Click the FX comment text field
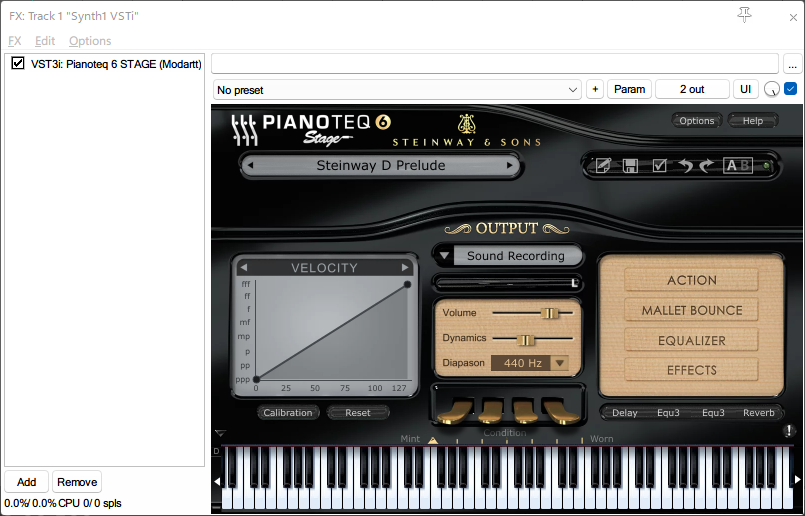 (x=495, y=64)
